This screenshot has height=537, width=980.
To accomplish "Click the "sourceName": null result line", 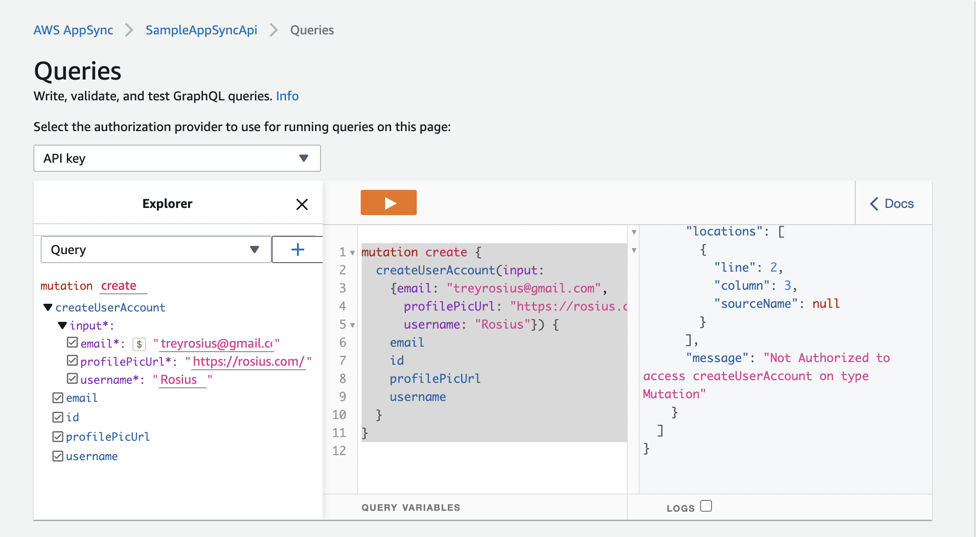I will pyautogui.click(x=777, y=304).
